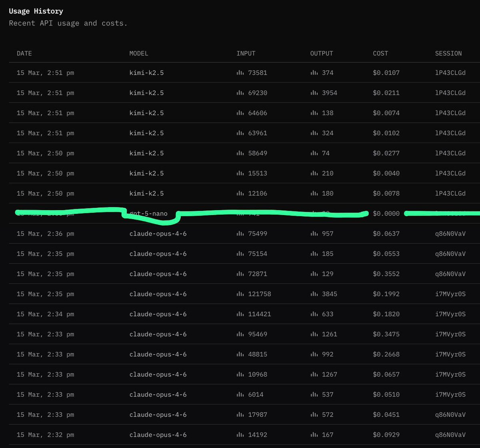Select the cost cell $0.0107
This screenshot has height=448, width=480.
click(386, 73)
